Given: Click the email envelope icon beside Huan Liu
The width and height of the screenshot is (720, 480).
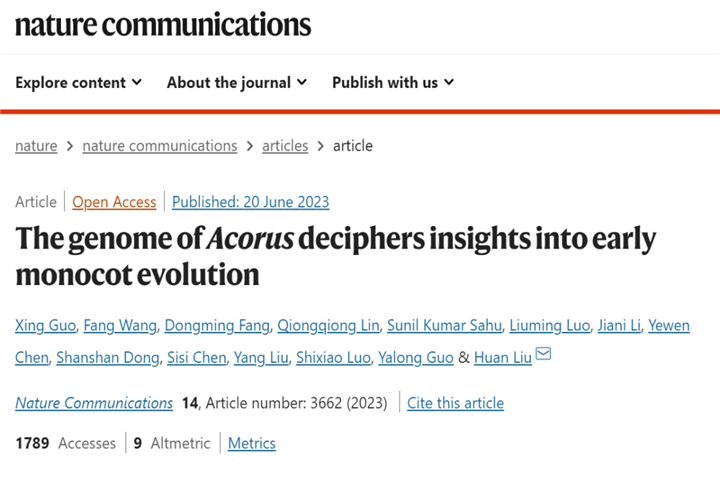Looking at the screenshot, I should [543, 354].
